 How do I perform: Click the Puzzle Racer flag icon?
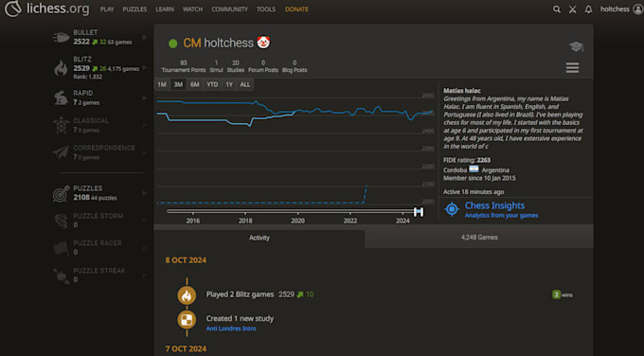[62, 248]
